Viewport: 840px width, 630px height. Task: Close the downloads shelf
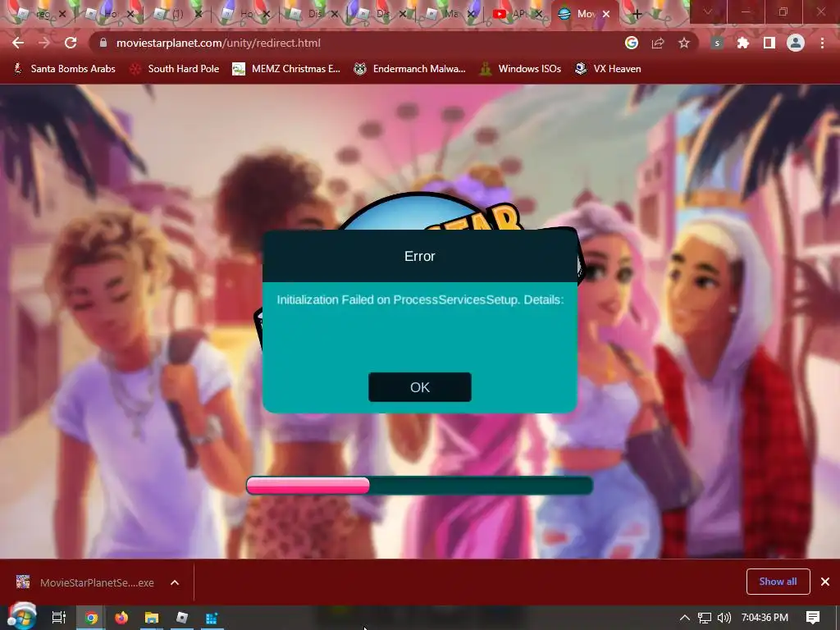pos(825,582)
